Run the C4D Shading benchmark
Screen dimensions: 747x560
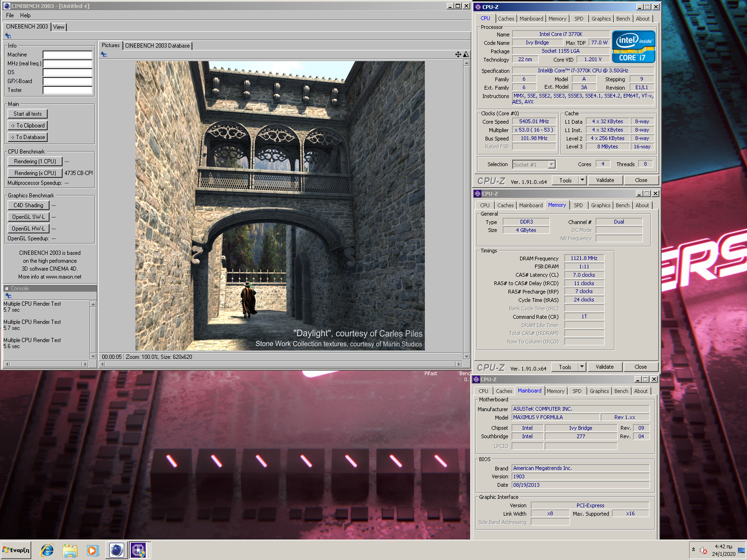click(x=28, y=205)
